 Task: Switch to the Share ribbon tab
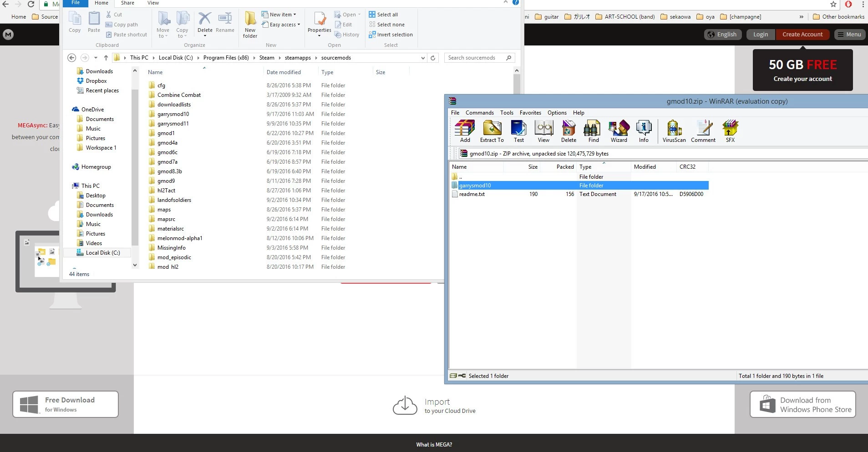click(127, 3)
